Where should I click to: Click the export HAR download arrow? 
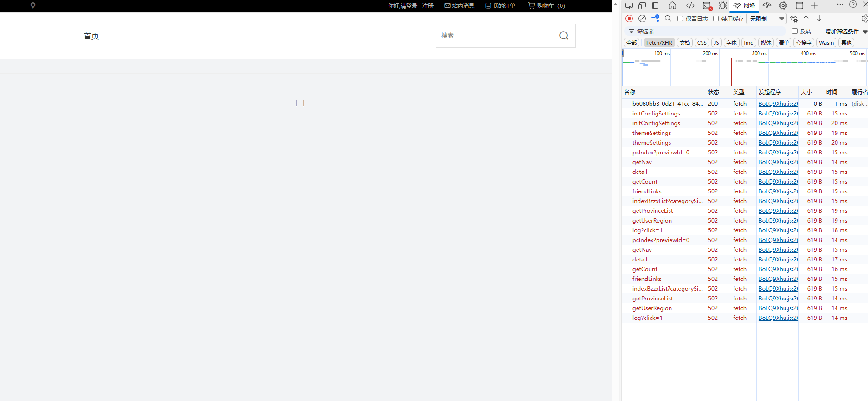pos(819,19)
